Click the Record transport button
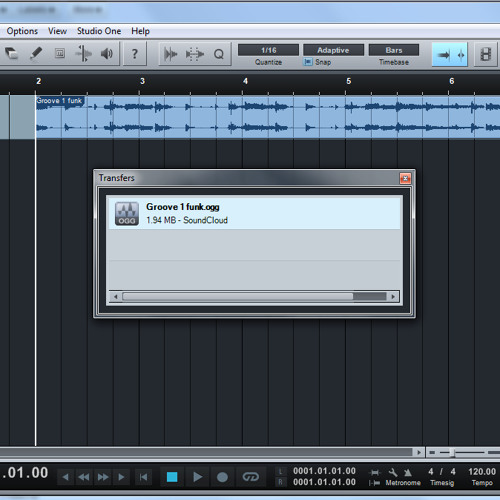The height and width of the screenshot is (500, 500). click(222, 477)
